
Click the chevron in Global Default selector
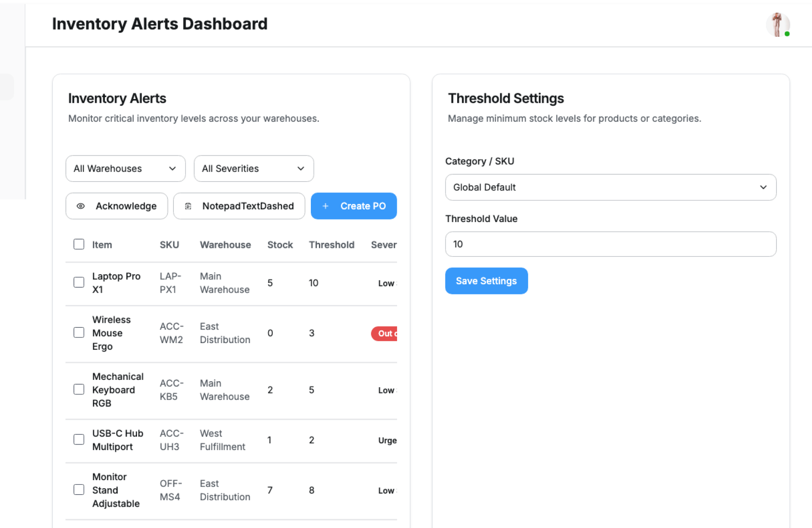click(763, 187)
